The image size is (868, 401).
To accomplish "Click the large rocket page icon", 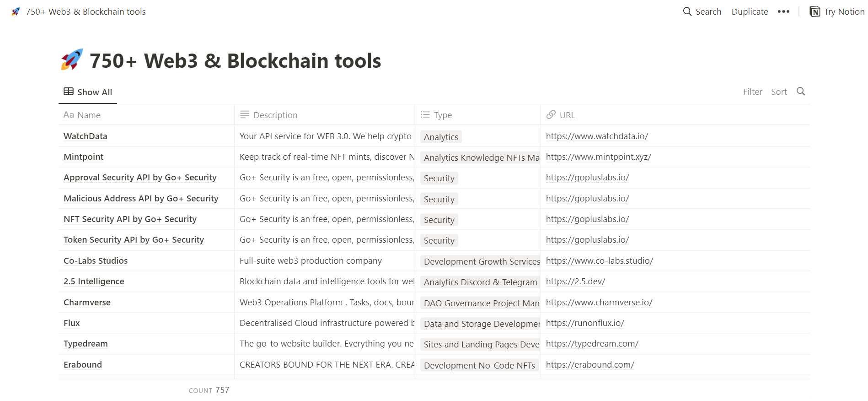I will coord(72,60).
